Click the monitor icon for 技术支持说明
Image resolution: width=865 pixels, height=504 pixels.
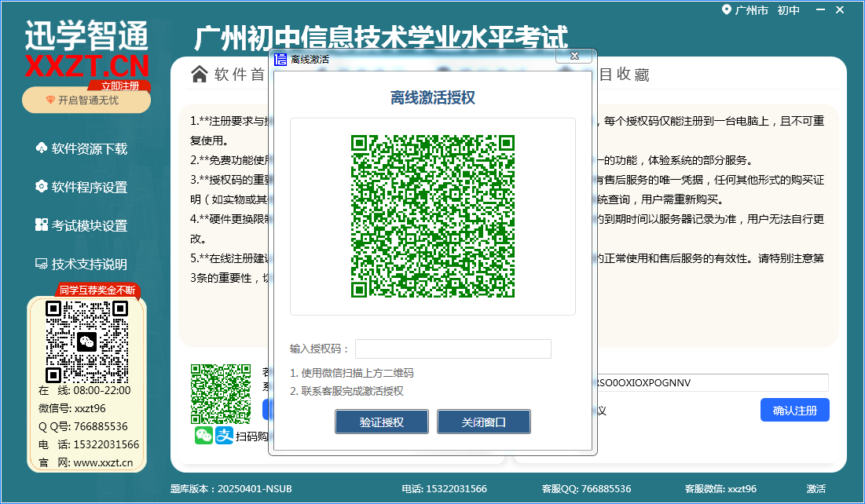(x=42, y=264)
